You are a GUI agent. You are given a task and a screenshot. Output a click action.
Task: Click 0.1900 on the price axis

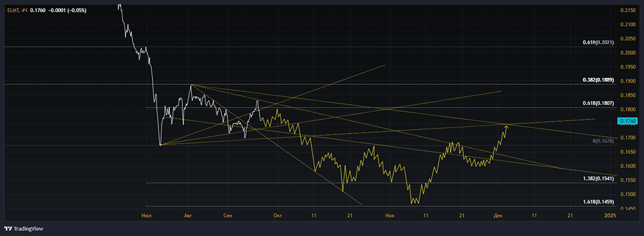point(629,81)
